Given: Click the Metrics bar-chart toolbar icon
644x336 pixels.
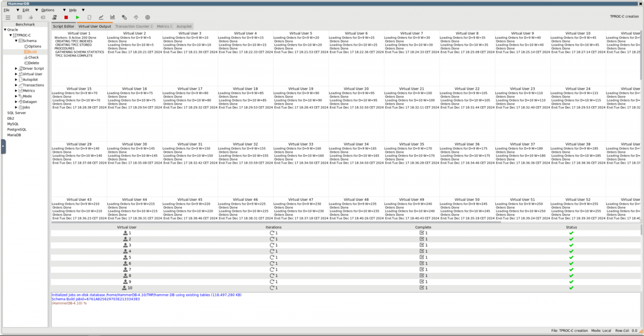Looking at the screenshot, I should coord(113,17).
